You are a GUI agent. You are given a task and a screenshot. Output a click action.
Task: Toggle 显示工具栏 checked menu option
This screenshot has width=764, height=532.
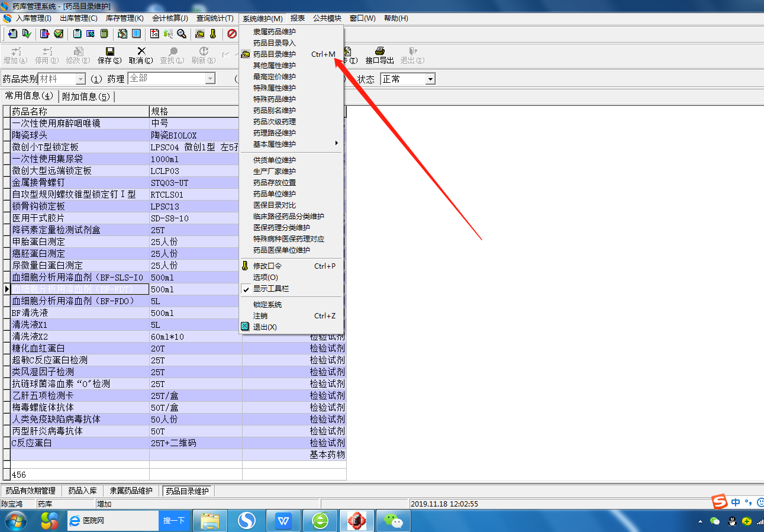click(271, 289)
